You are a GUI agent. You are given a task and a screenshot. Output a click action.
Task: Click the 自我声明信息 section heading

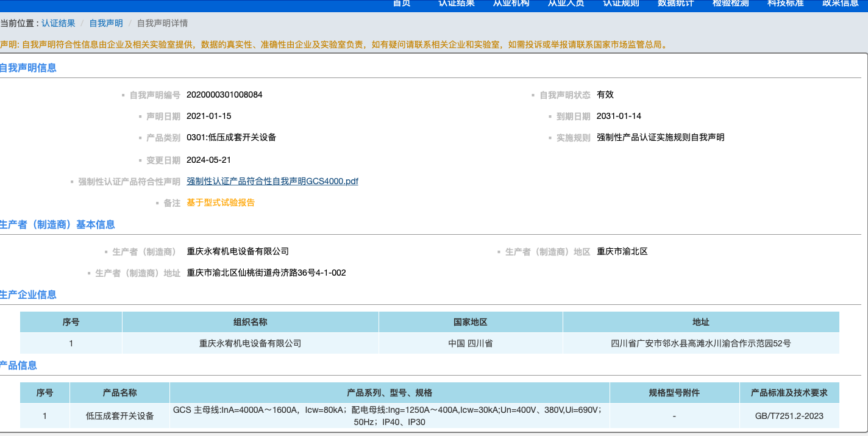click(x=28, y=68)
